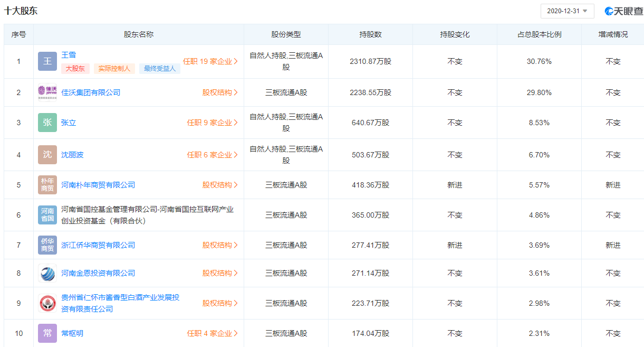This screenshot has width=644, height=347.
Task: Click the 十大股东 section title
Action: tap(21, 11)
